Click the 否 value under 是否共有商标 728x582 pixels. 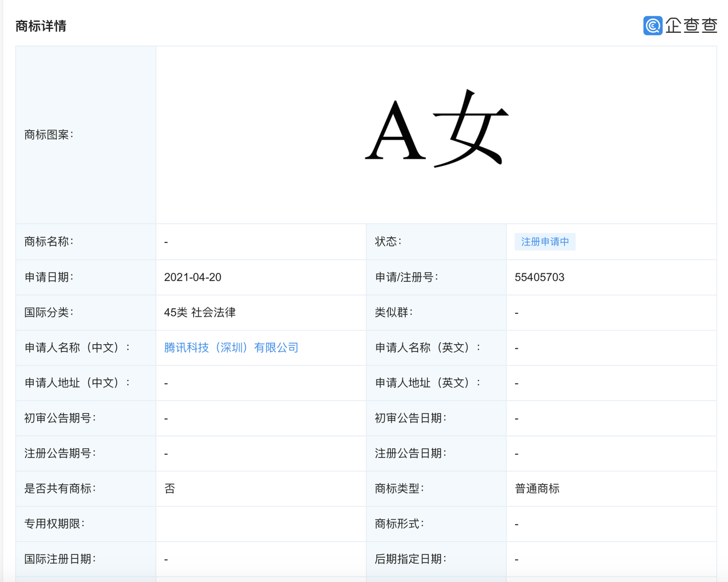click(169, 489)
